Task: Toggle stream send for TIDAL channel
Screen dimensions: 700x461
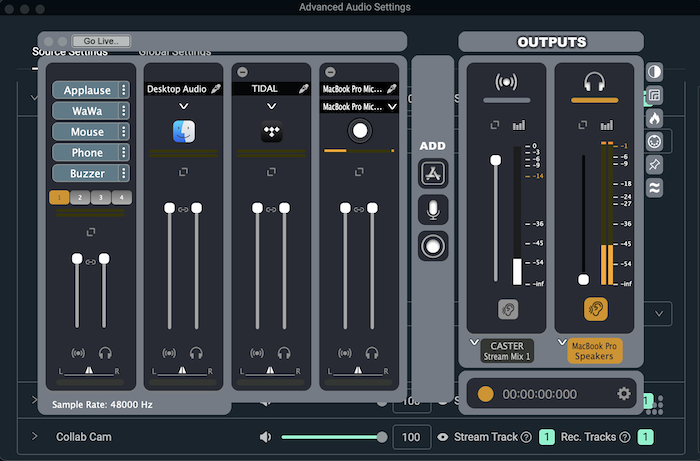Action: [257, 353]
